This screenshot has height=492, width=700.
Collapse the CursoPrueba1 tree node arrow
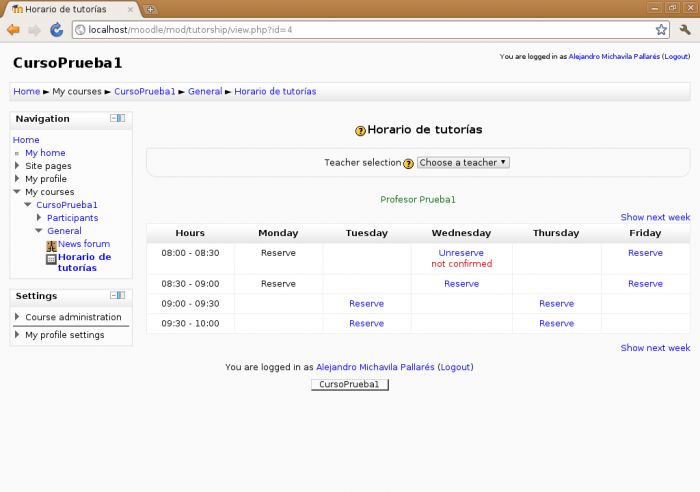pyautogui.click(x=28, y=204)
